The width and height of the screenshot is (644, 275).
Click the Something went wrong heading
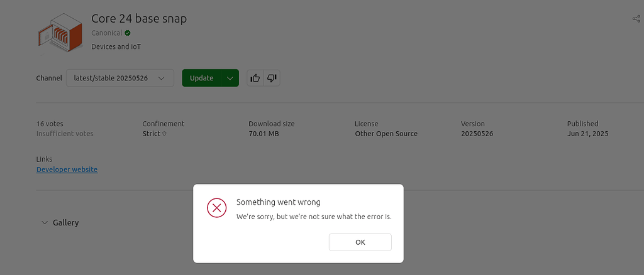(278, 202)
